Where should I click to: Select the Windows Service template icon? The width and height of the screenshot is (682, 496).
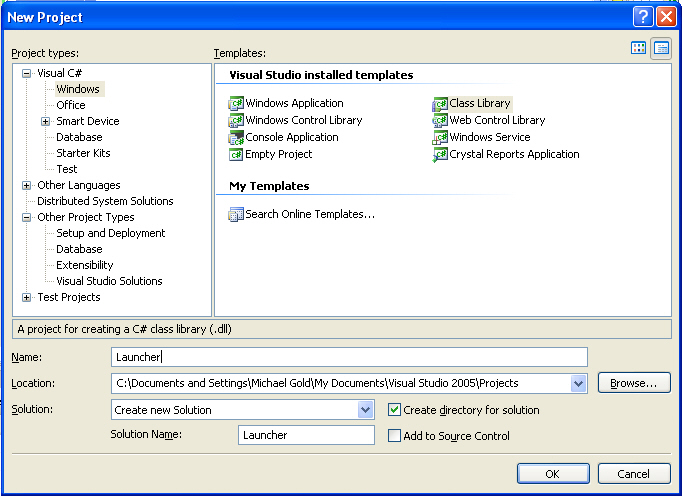[440, 137]
